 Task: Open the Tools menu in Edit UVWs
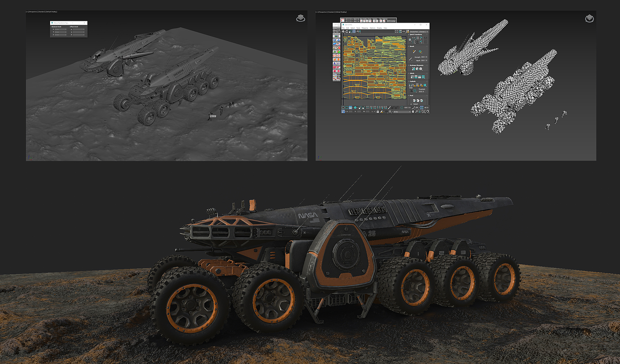[358, 28]
